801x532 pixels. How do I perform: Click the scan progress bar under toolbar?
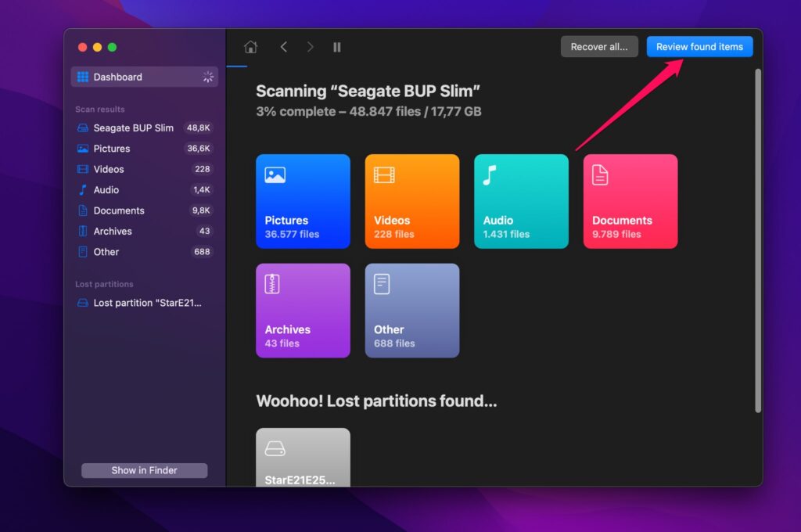click(x=236, y=66)
